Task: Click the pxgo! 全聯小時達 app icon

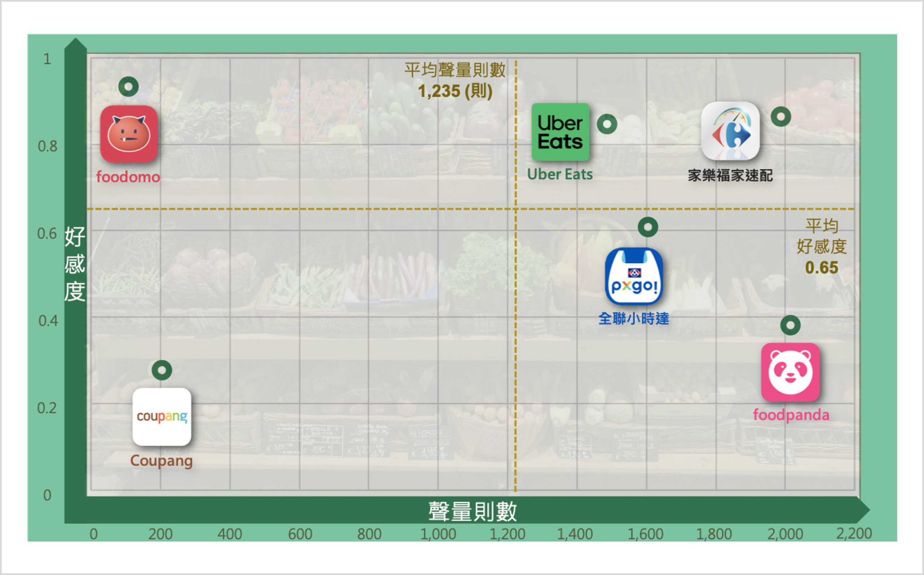Action: tap(634, 276)
